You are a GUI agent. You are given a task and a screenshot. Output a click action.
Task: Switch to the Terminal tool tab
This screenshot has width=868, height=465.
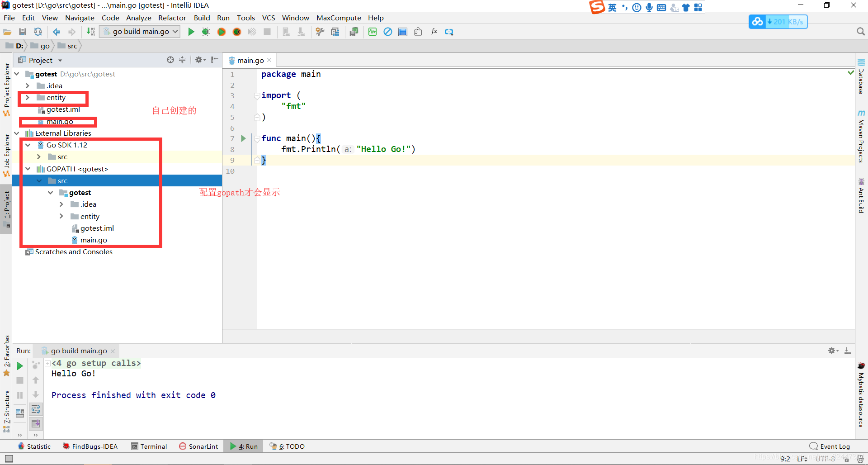tap(149, 446)
